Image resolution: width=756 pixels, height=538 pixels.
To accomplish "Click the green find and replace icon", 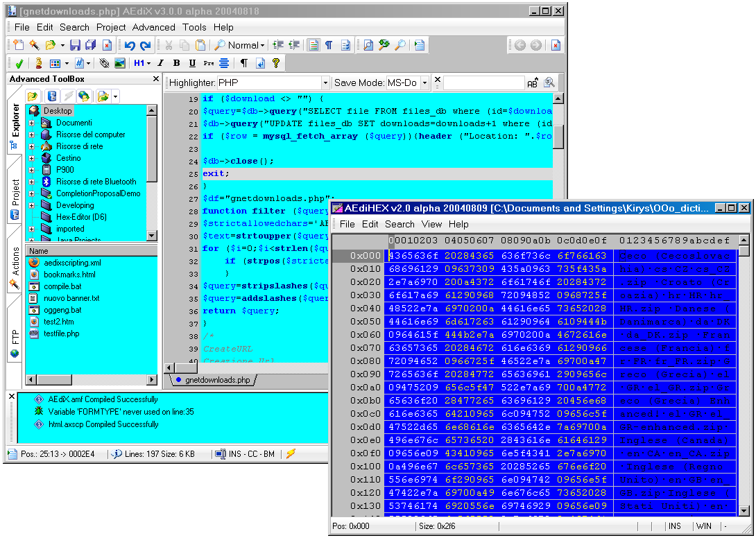I will [x=384, y=45].
